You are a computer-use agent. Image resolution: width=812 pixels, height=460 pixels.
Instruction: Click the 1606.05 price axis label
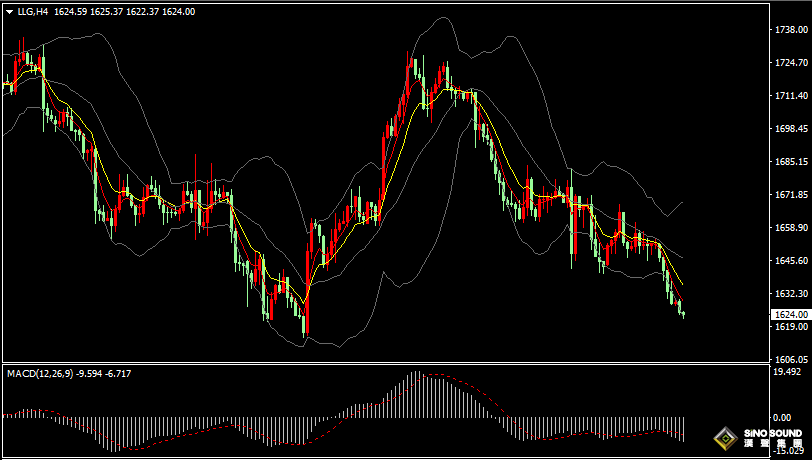click(791, 359)
